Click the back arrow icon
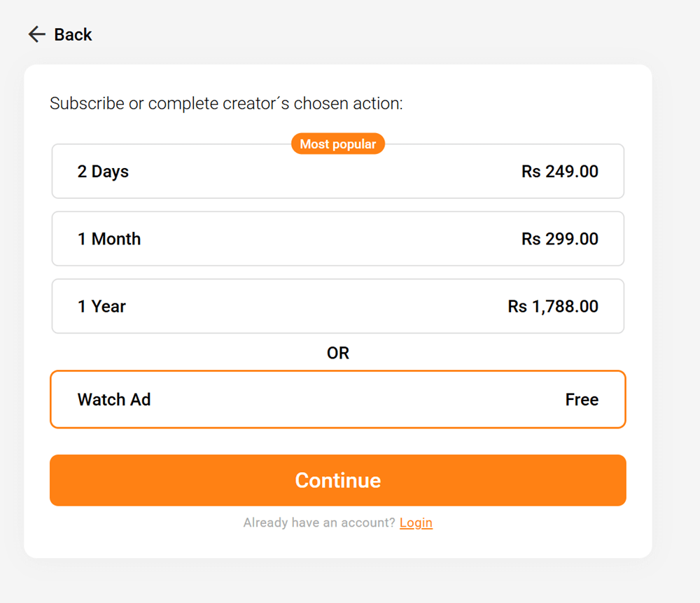This screenshot has height=603, width=700. pyautogui.click(x=36, y=34)
